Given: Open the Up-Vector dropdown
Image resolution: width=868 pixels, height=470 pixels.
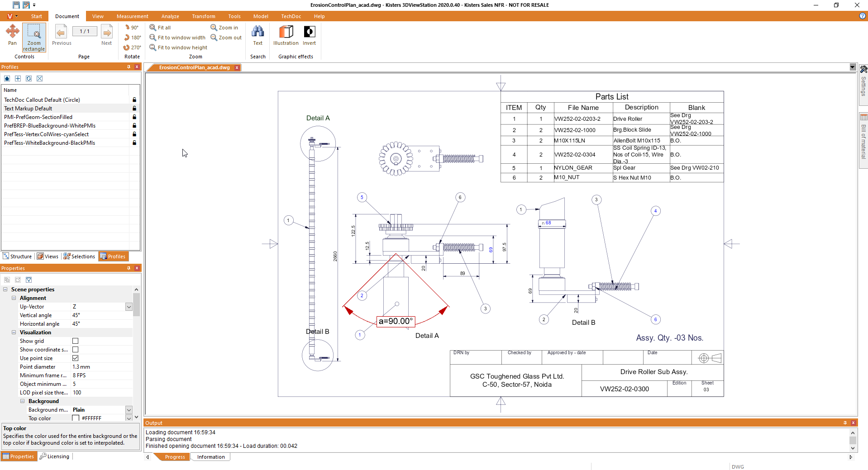Looking at the screenshot, I should [x=129, y=307].
